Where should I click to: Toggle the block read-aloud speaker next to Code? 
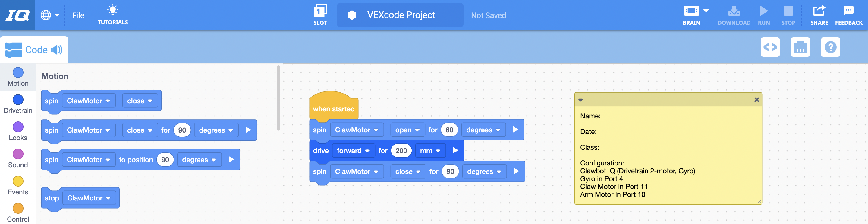tap(57, 50)
